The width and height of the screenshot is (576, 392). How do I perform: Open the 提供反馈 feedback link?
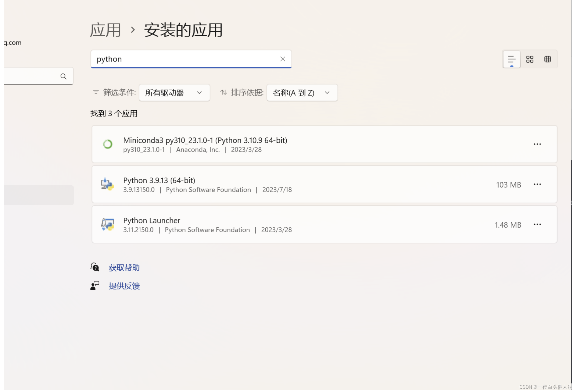tap(124, 286)
